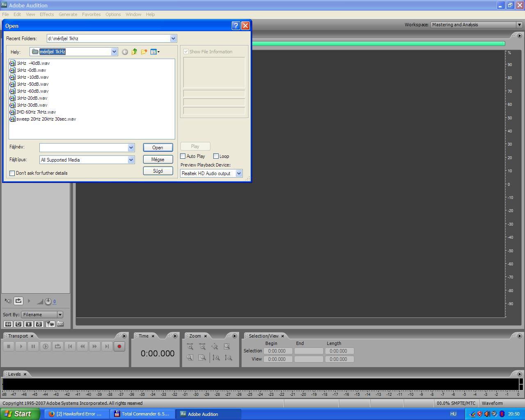The width and height of the screenshot is (525, 420).
Task: Open the Generate menu
Action: point(68,14)
